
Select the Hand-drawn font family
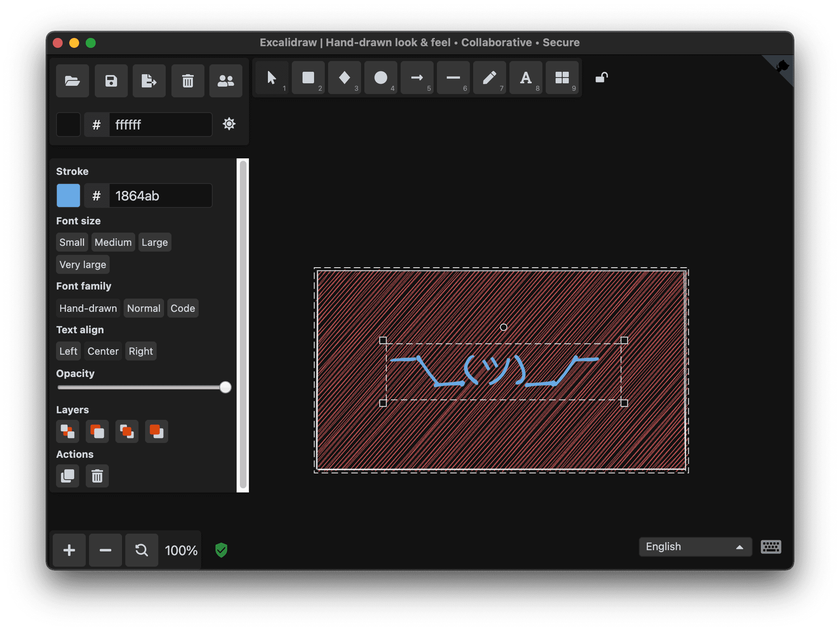pyautogui.click(x=88, y=308)
